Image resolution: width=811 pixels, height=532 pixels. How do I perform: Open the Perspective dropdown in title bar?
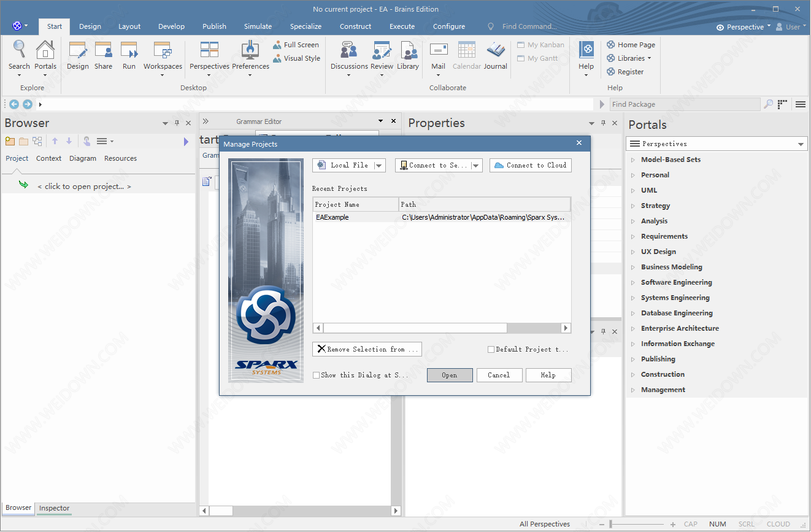point(744,27)
